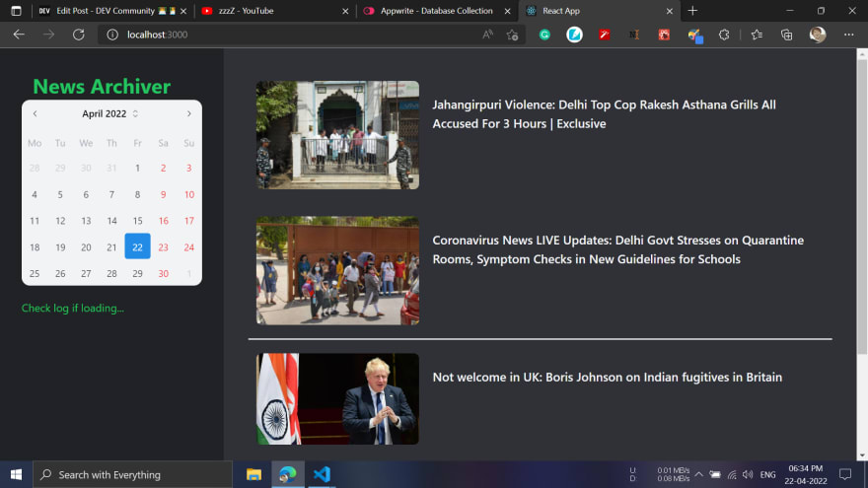The width and height of the screenshot is (868, 488).
Task: Click the Jahangirpuri article thumbnail
Action: coord(337,135)
